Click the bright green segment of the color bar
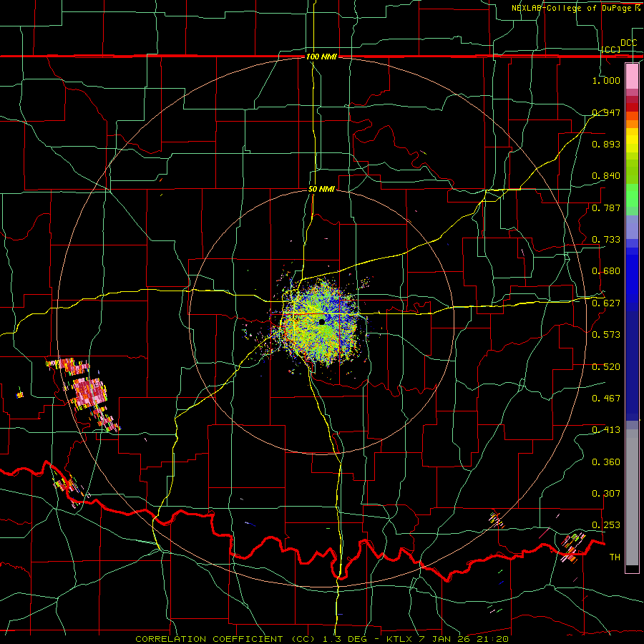The height and width of the screenshot is (644, 644). click(x=632, y=195)
